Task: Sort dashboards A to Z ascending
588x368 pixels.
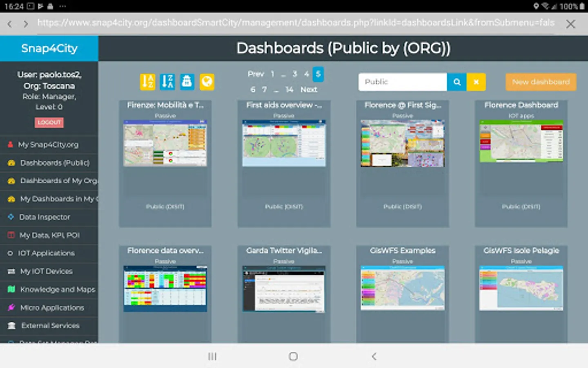Action: pos(147,82)
